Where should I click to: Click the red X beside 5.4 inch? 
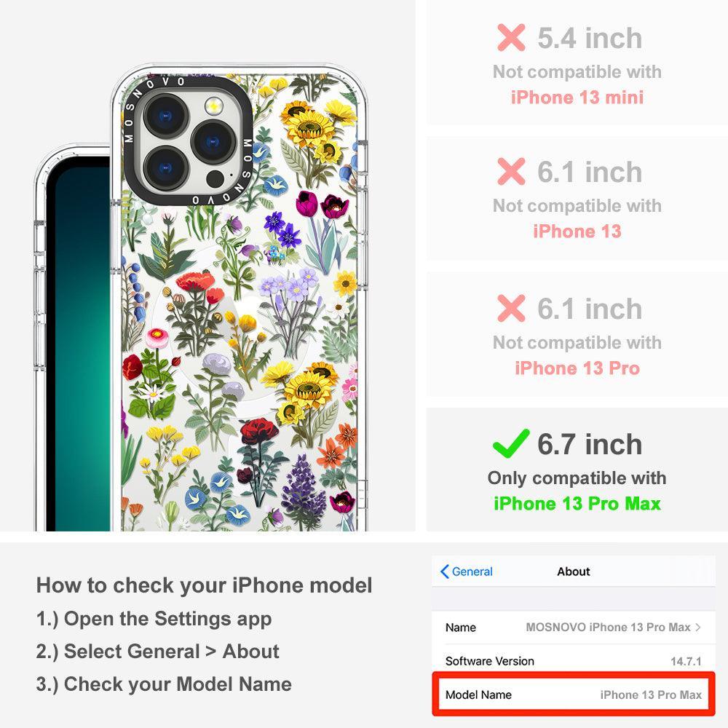(511, 38)
